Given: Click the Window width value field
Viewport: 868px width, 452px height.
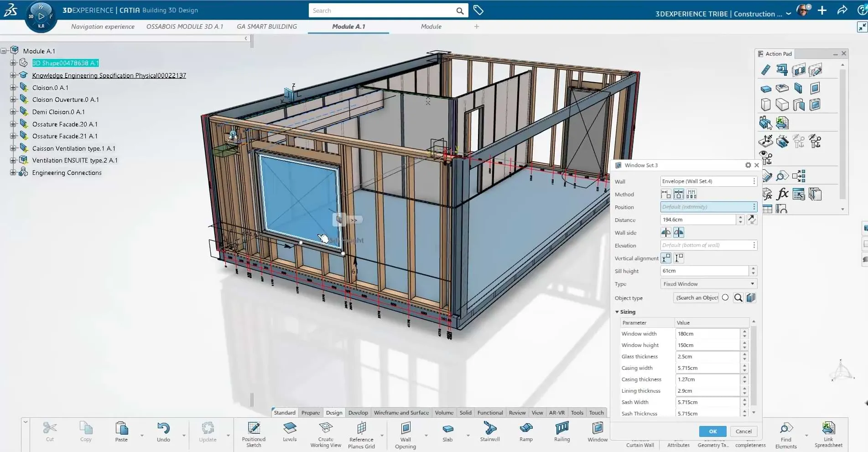Looking at the screenshot, I should click(707, 334).
